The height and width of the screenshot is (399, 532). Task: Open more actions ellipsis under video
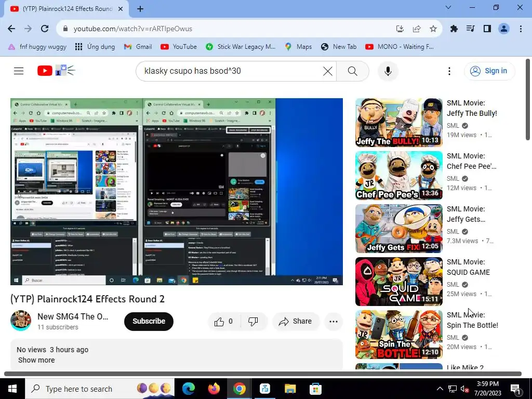pos(333,321)
